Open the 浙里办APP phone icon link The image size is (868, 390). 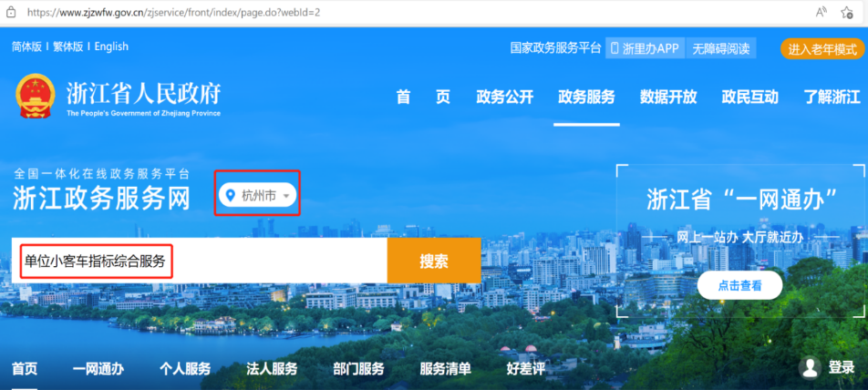615,48
